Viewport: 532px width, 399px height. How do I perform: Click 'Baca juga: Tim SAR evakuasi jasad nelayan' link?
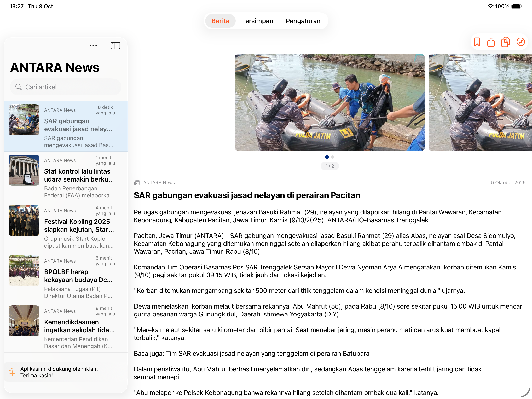251,353
